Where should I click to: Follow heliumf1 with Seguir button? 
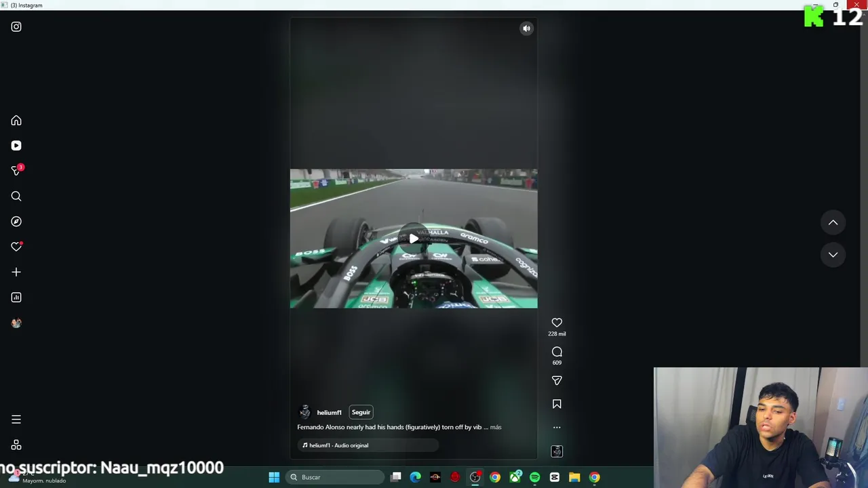361,412
